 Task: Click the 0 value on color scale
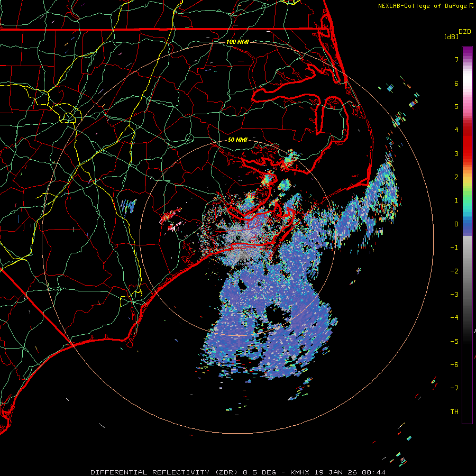(456, 224)
